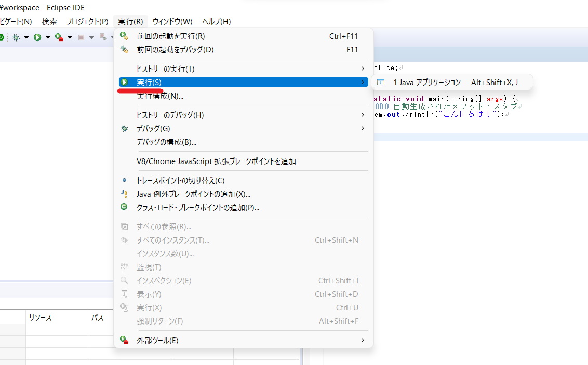Click the 強制リターン(F) entry
The image size is (588, 365).
pyautogui.click(x=244, y=321)
